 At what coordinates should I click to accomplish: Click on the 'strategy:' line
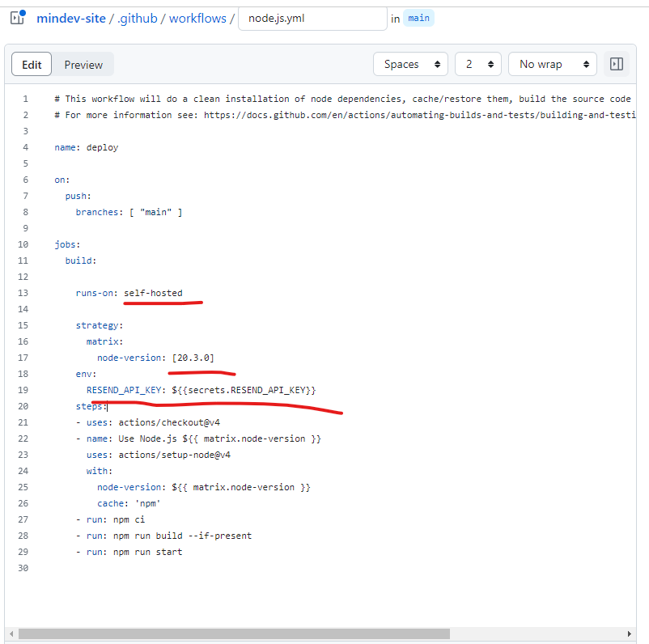[x=100, y=325]
